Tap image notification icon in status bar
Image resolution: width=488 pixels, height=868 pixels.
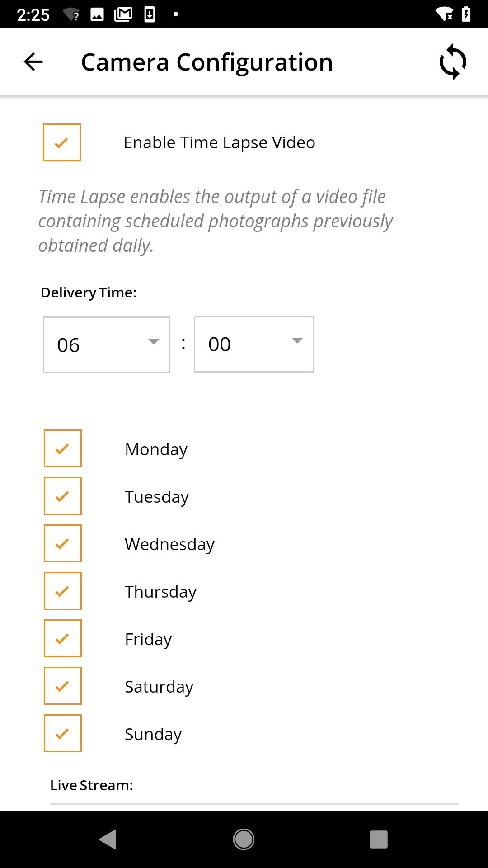point(97,14)
